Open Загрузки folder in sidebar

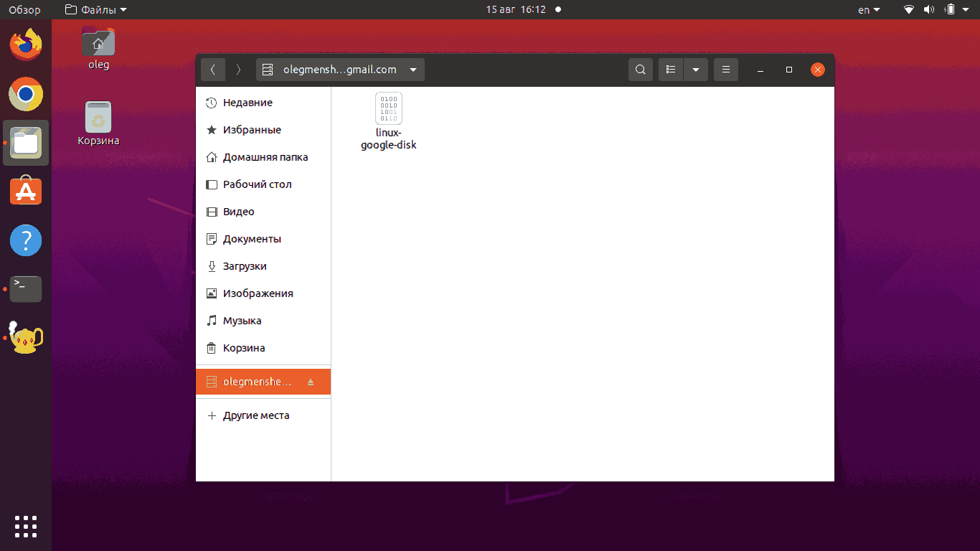pyautogui.click(x=244, y=266)
